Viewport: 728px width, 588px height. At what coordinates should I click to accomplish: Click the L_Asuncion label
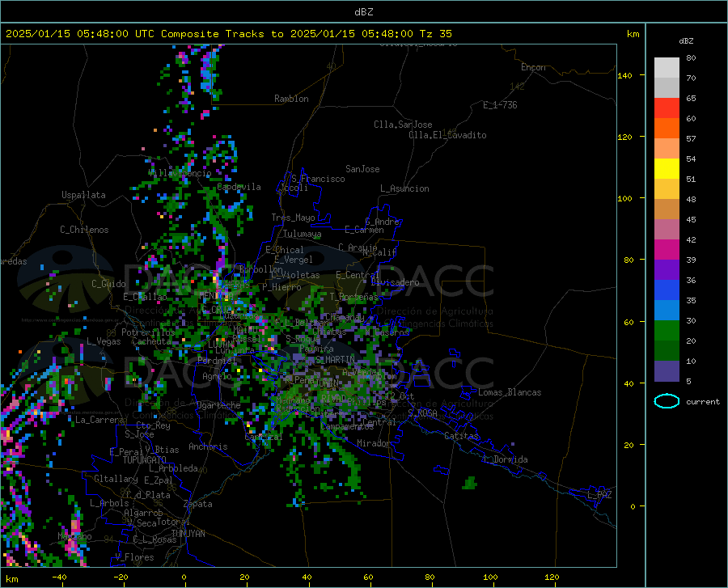coord(404,188)
